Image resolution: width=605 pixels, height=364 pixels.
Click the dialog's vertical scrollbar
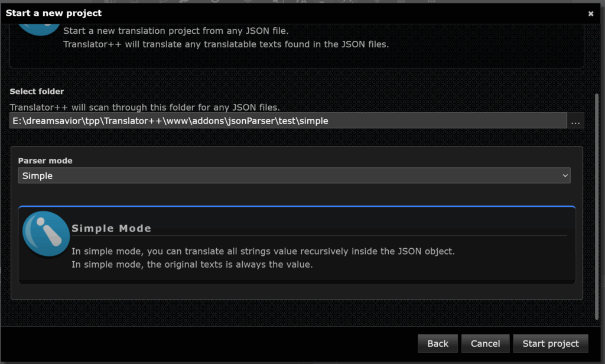(597, 206)
